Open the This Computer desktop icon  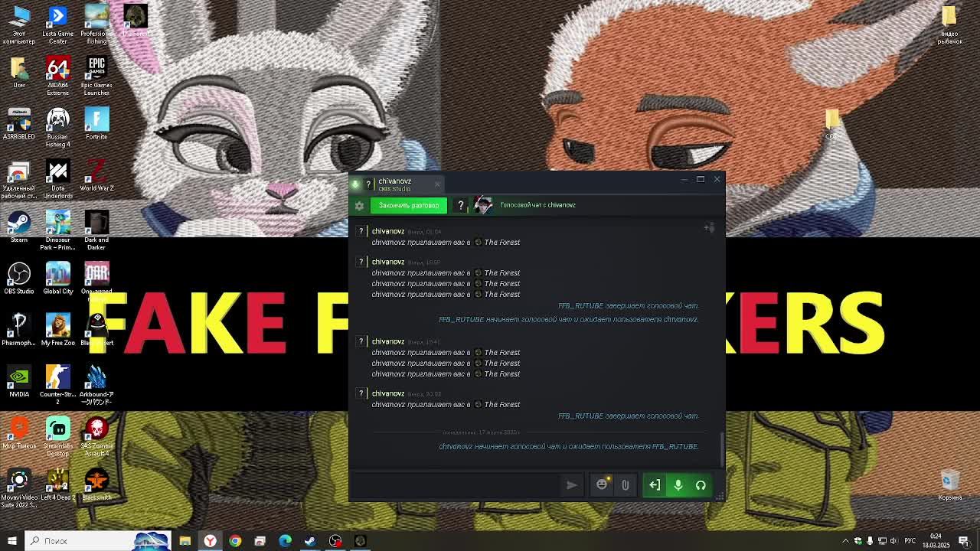point(19,25)
